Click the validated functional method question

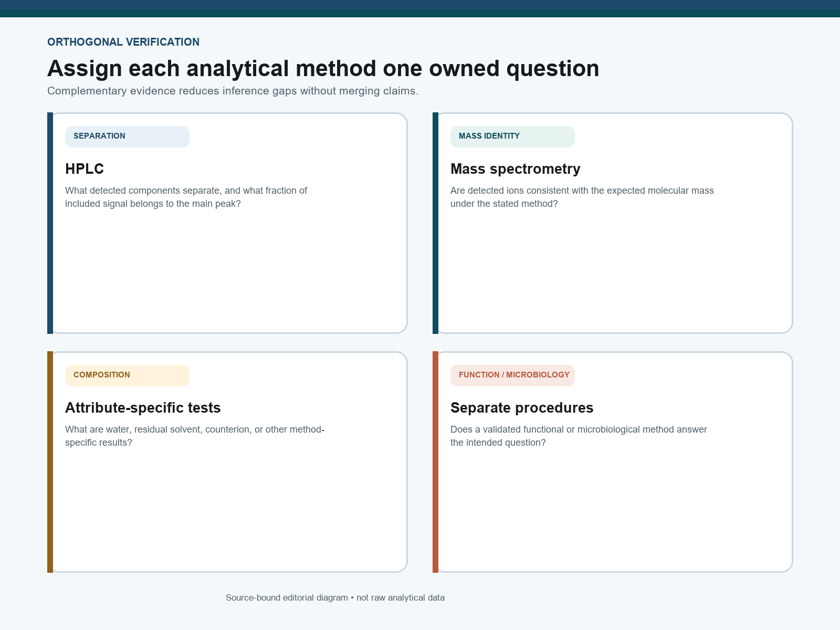click(579, 436)
